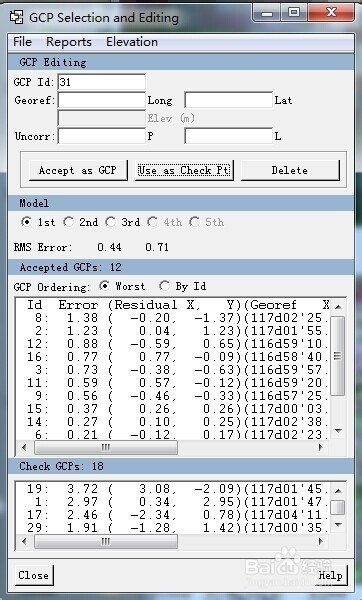
Task: Select By Id GCP ordering option
Action: tap(165, 286)
